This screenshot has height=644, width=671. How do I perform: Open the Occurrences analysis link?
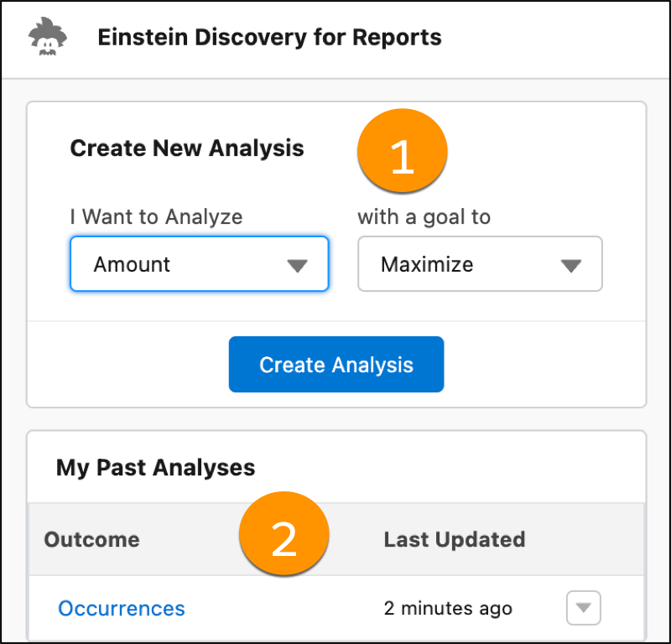pos(122,608)
